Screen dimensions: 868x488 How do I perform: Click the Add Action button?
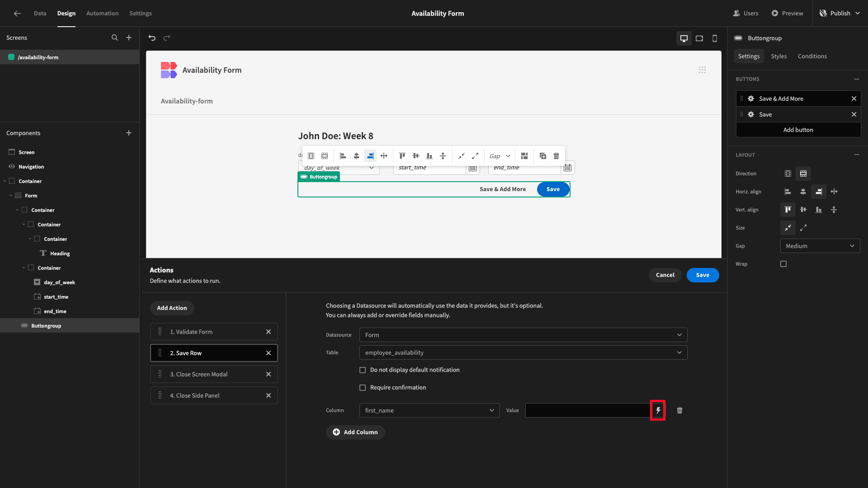tap(172, 308)
